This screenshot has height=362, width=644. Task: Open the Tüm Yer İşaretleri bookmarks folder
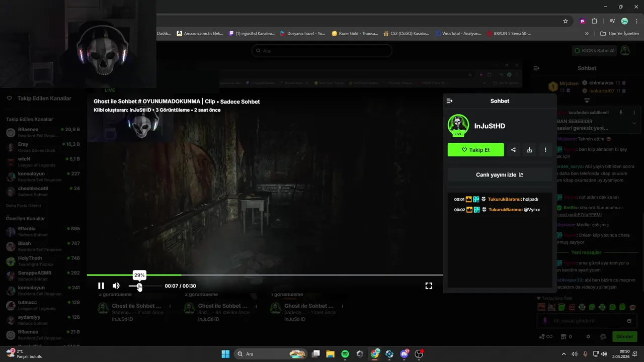(620, 34)
